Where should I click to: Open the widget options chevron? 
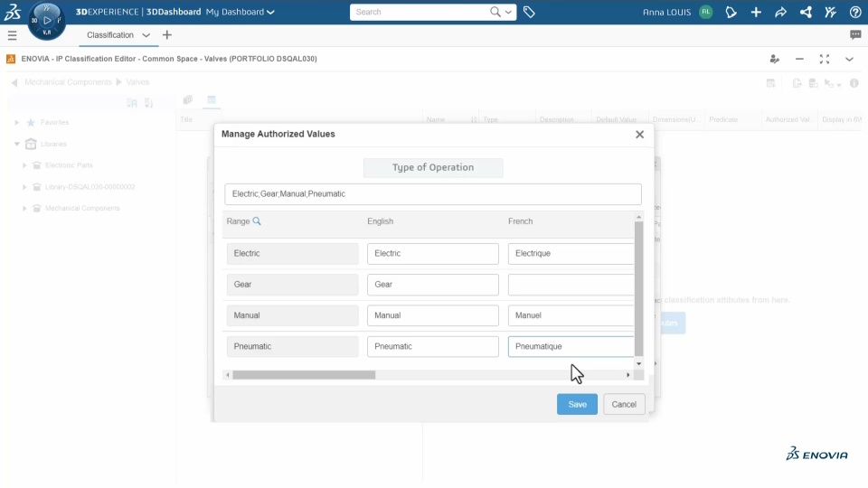coord(849,59)
